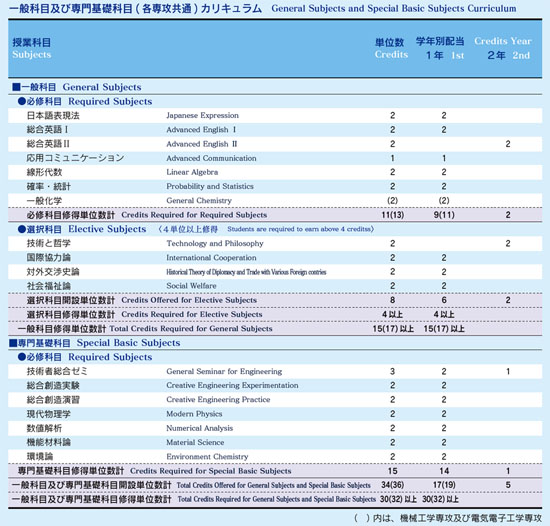The height and width of the screenshot is (526, 550).
Task: Select the Social Welfare row
Action: click(x=275, y=286)
